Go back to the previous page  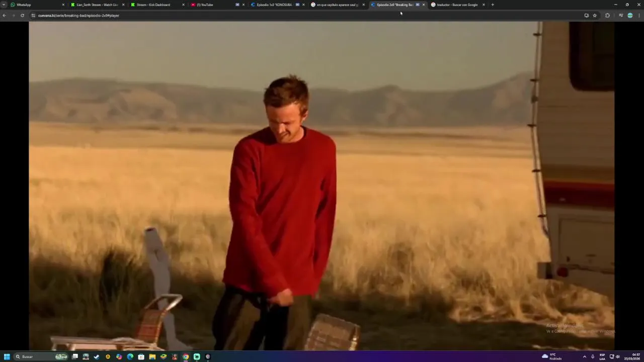pyautogui.click(x=4, y=16)
